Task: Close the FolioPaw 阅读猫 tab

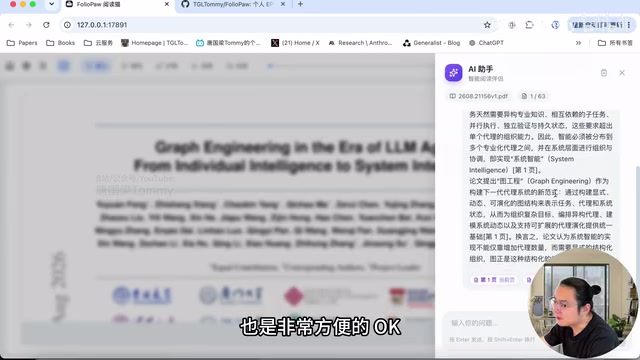Action: tap(167, 4)
